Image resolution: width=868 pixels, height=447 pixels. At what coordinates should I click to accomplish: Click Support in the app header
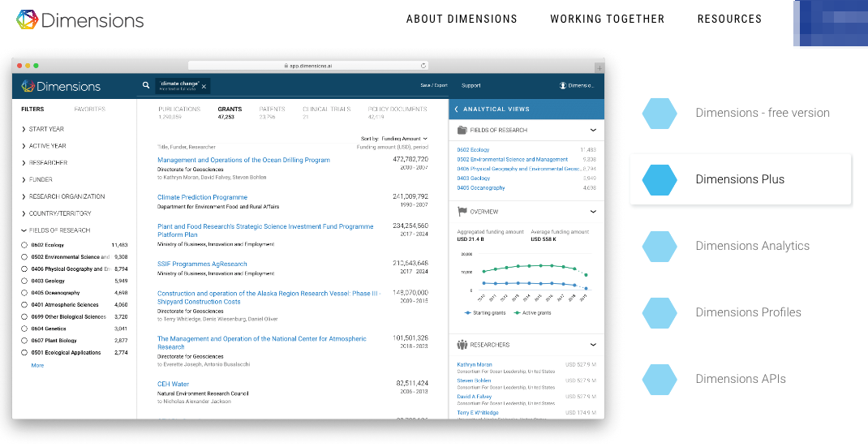tap(471, 86)
